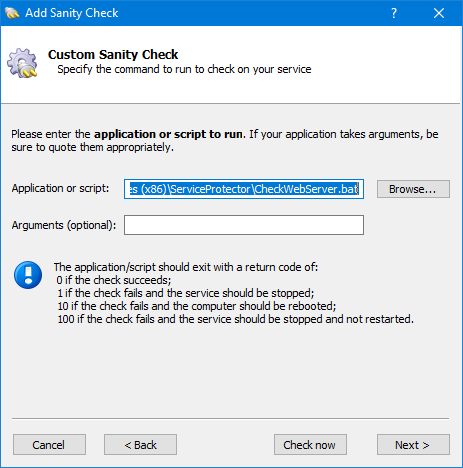Cancel the sanity check wizard
Viewport: 463px width, 468px height.
pyautogui.click(x=49, y=444)
